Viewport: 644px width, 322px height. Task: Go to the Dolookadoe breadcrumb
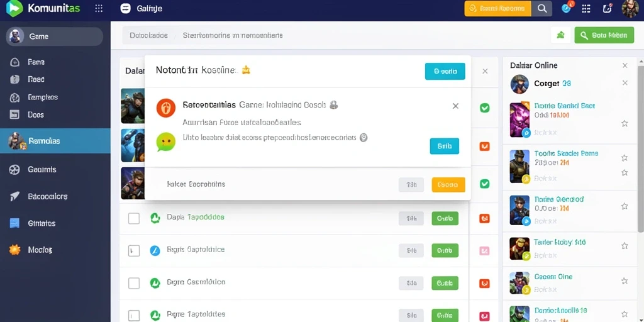148,35
